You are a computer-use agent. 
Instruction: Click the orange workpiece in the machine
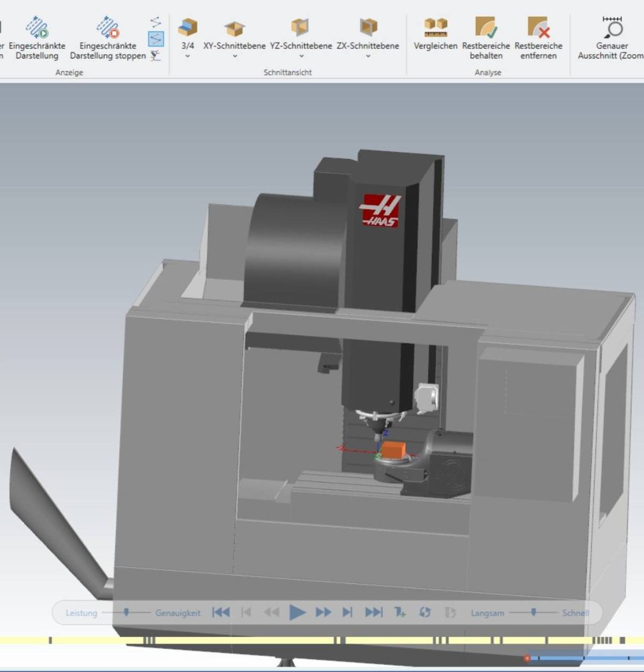coord(394,450)
